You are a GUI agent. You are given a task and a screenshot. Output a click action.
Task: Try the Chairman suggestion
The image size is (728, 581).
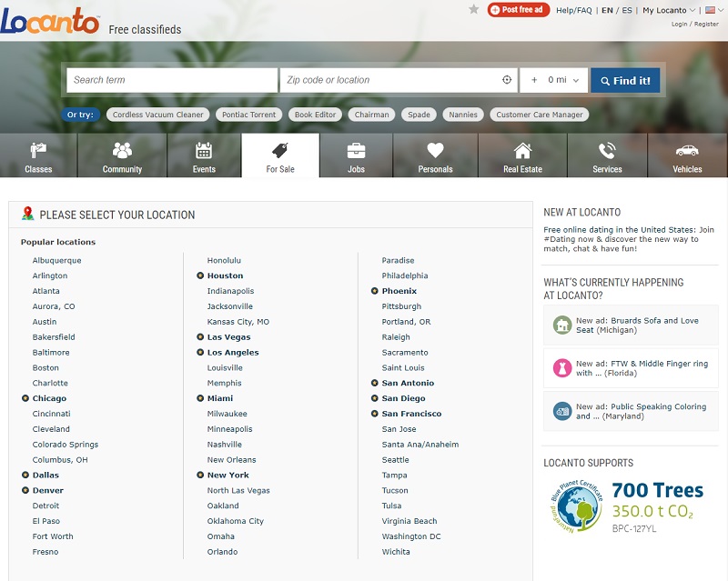372,115
